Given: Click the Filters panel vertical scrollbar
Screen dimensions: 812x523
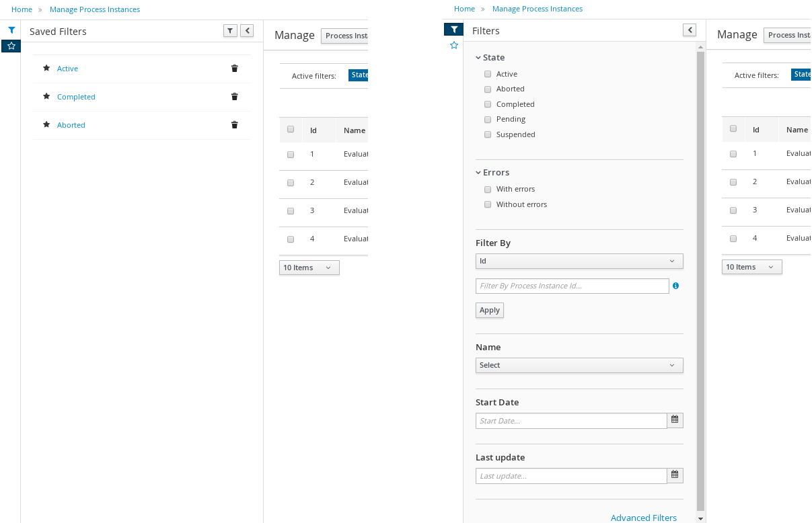Looking at the screenshot, I should [x=700, y=269].
